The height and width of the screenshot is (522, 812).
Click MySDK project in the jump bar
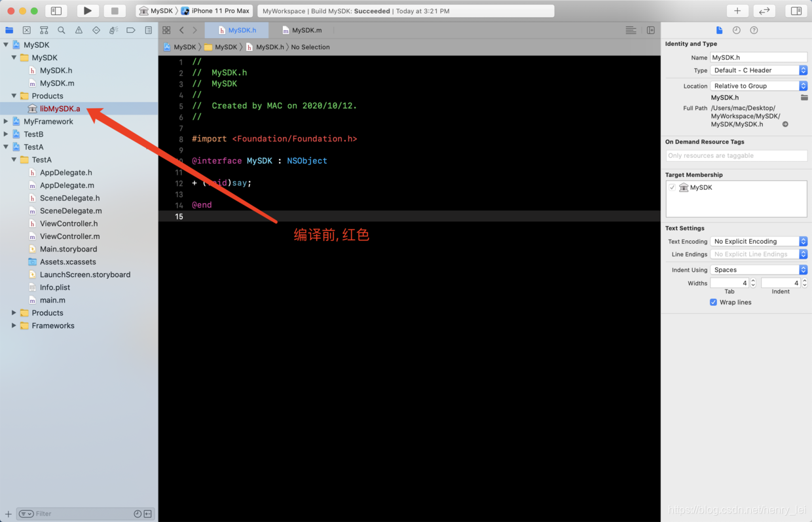coord(179,47)
